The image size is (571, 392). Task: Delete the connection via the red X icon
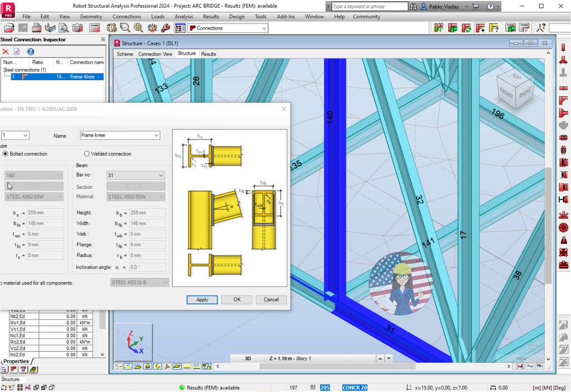7,51
